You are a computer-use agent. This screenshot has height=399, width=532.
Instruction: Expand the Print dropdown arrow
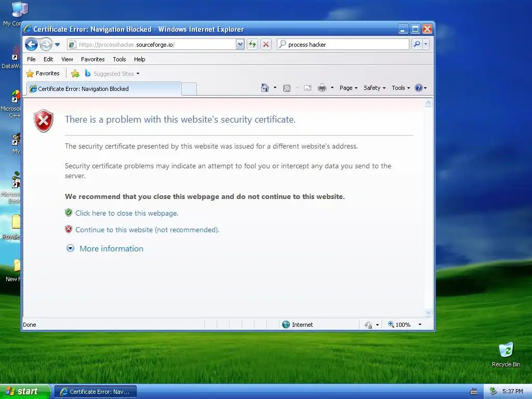click(332, 88)
